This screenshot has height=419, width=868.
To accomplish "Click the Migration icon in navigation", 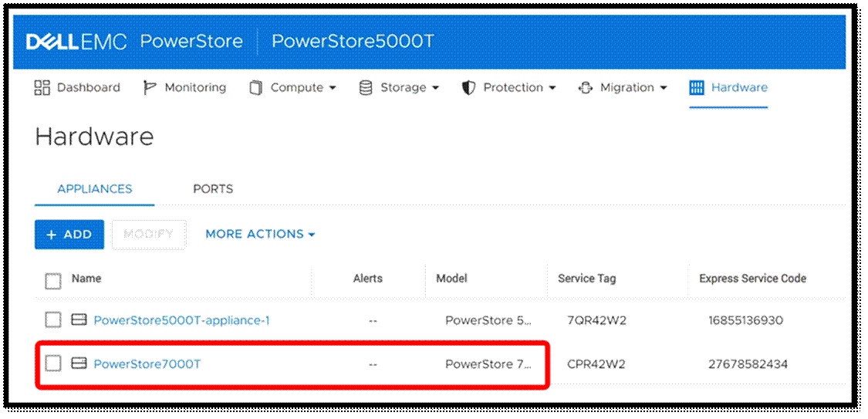I will (586, 88).
